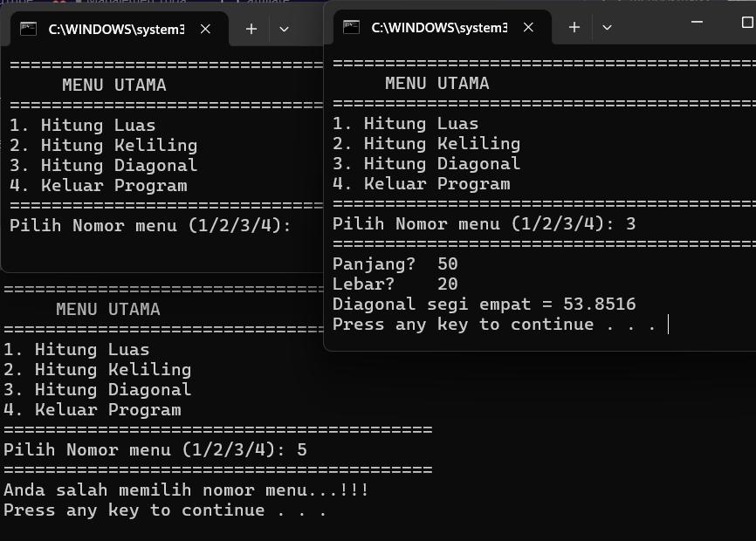The image size is (756, 541).
Task: Minimize the right terminal window
Action: coord(699,21)
